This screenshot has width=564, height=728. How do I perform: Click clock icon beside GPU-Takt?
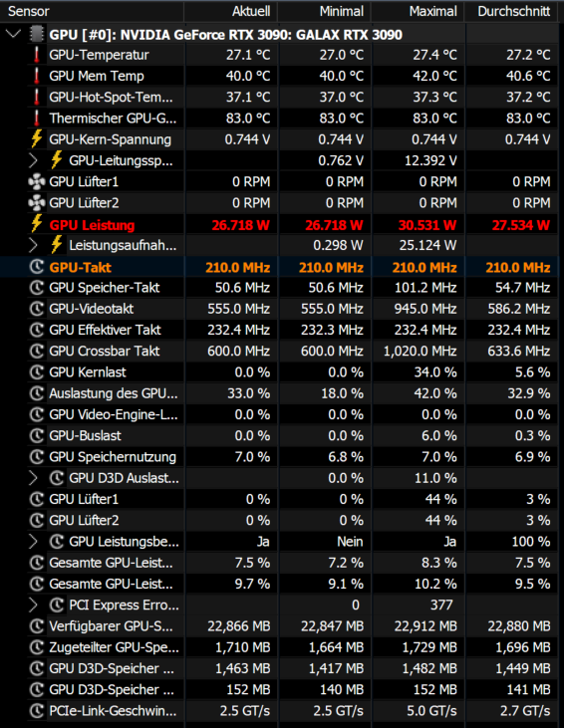pyautogui.click(x=37, y=267)
